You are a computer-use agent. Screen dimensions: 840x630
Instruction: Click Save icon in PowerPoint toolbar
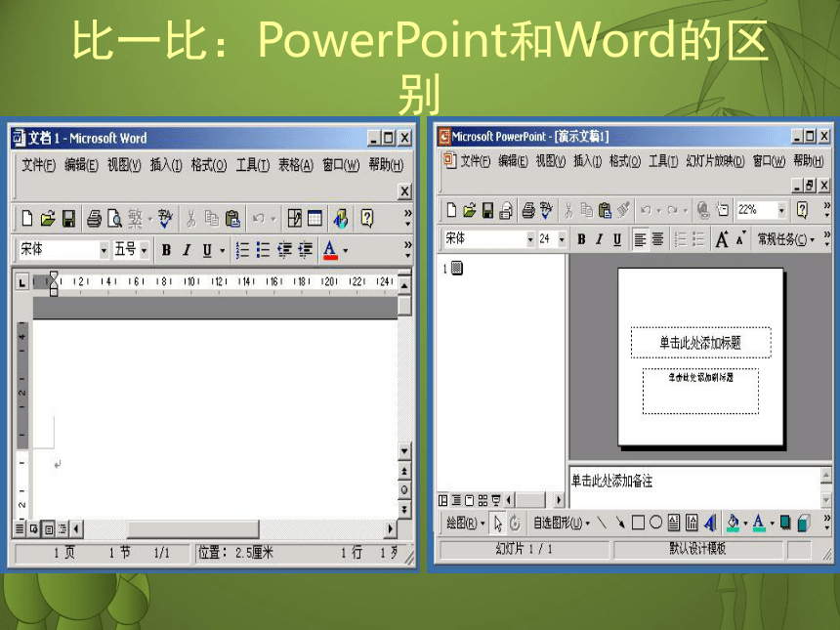[x=487, y=210]
